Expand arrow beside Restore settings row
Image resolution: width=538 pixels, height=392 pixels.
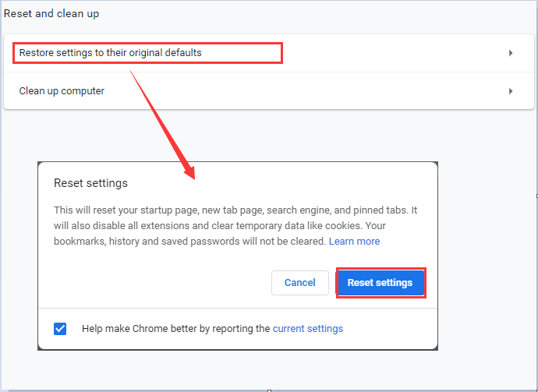click(x=511, y=53)
